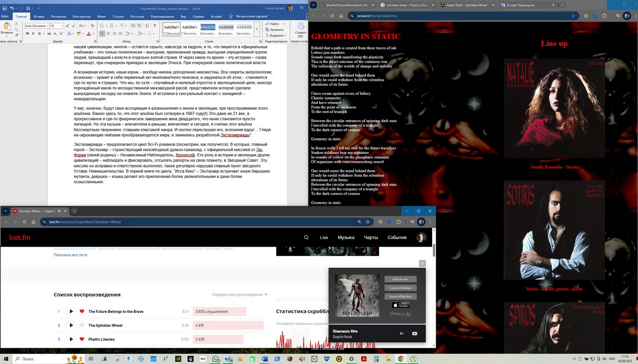Toggle subscript in Word ribbon
This screenshot has height=364, width=638.
55,34
